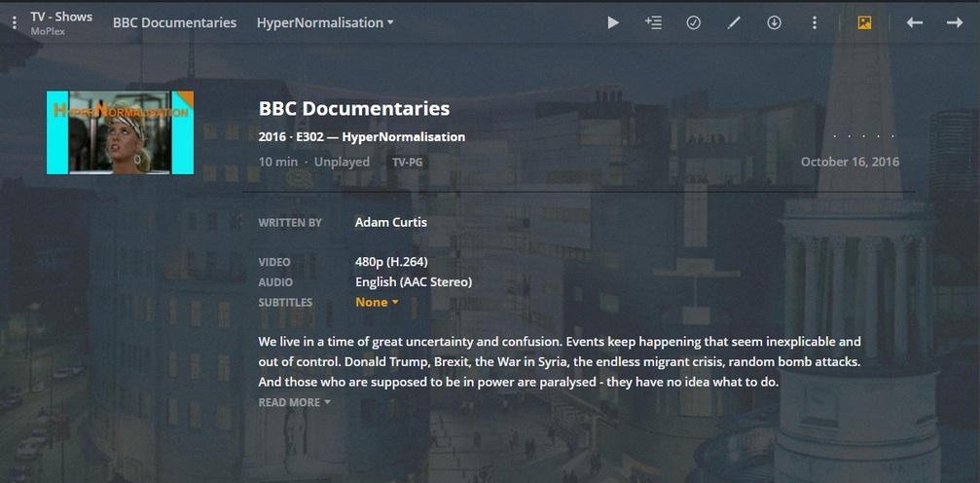Open the TV - Shows library
Screen dimensions: 980x483
coord(61,17)
